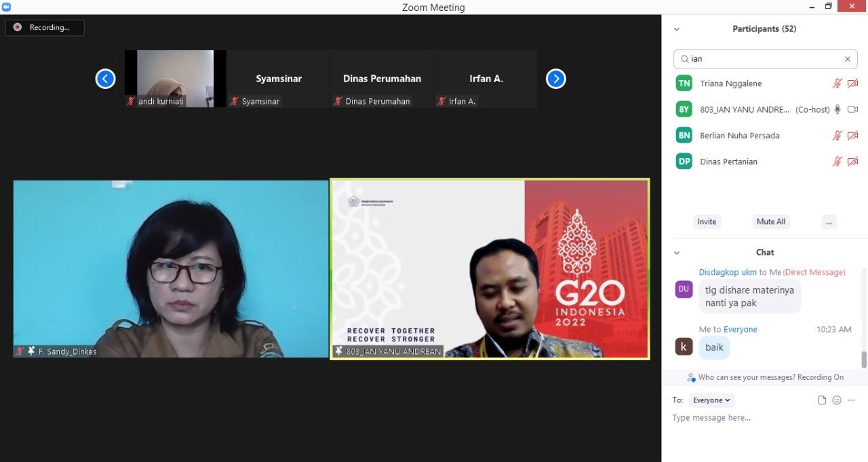The width and height of the screenshot is (868, 462).
Task: Go to previous page of video thumbnails
Action: pos(105,79)
